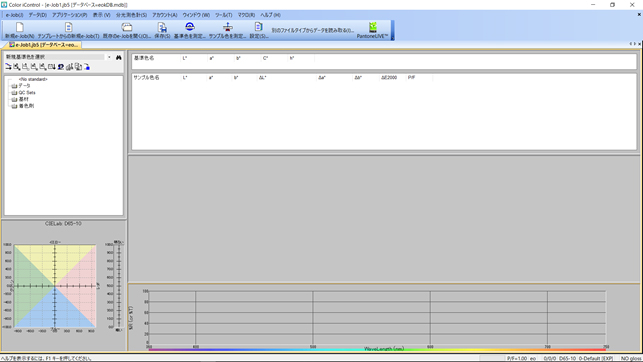Click the h* column header in standards table
643x362 pixels.
(301, 58)
